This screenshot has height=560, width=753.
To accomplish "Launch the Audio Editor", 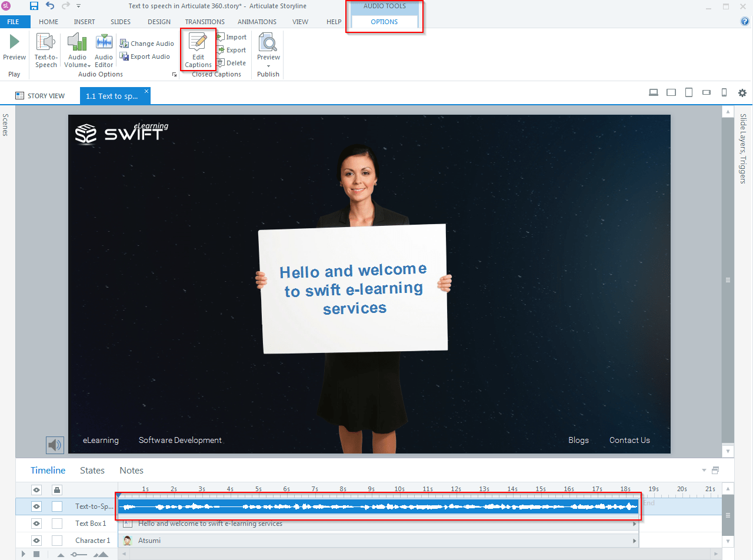I will (104, 50).
